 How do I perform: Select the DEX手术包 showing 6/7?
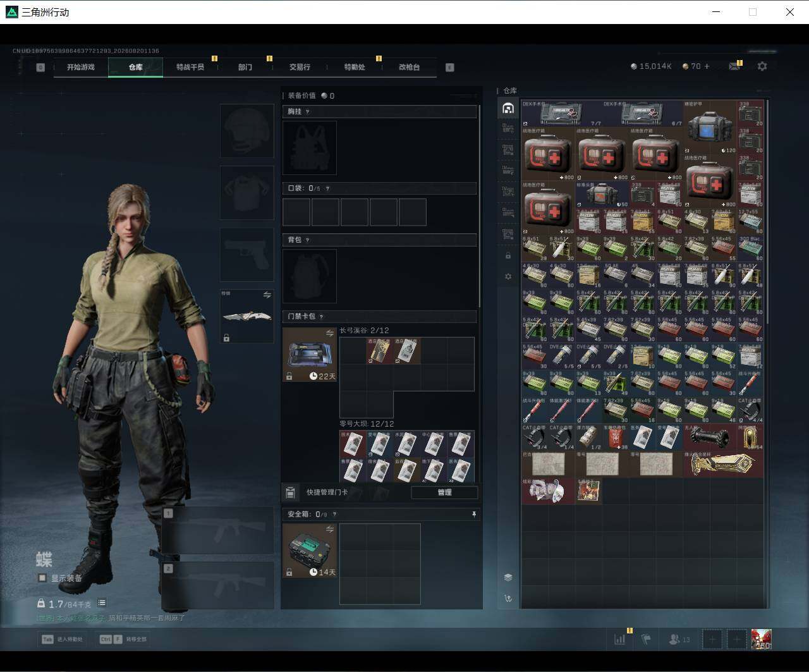point(643,113)
